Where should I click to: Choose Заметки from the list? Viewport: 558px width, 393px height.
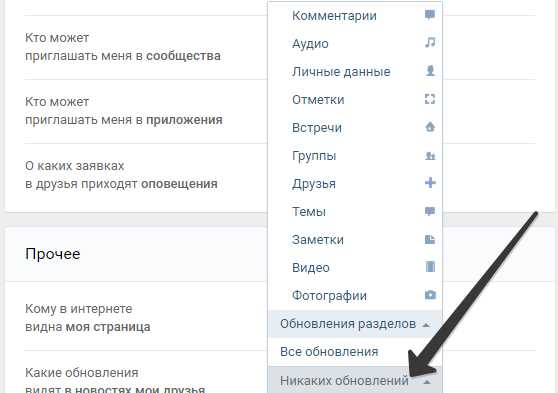355,240
